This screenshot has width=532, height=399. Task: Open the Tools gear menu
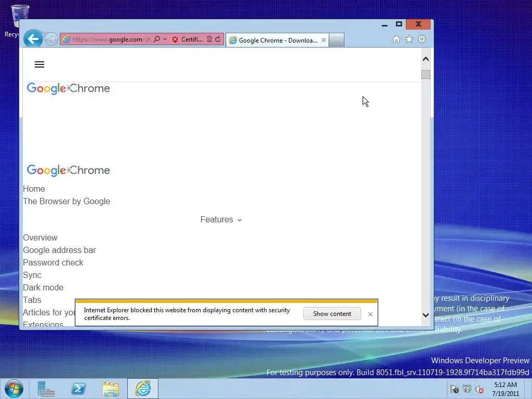(422, 39)
